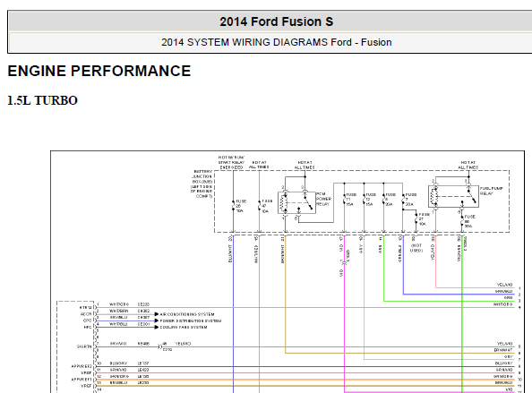Click the PCM power relay symbol
532x393 pixels.
[x=296, y=203]
